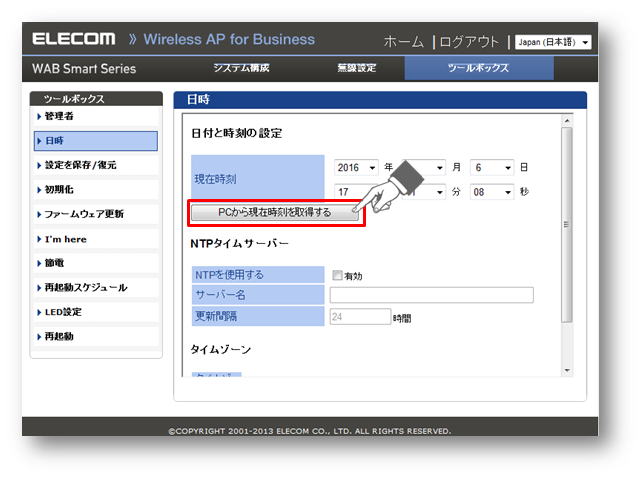
Task: Click the 管理者 arrow icon
Action: click(x=39, y=117)
